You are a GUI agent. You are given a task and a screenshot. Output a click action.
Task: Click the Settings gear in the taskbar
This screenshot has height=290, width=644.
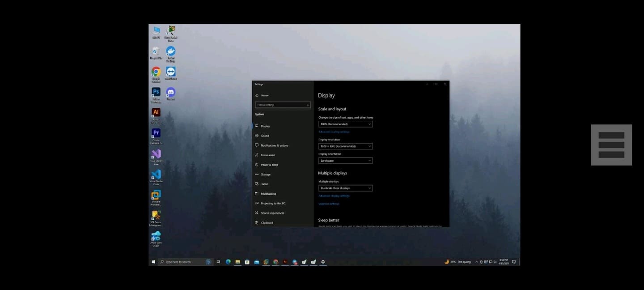[x=323, y=262]
